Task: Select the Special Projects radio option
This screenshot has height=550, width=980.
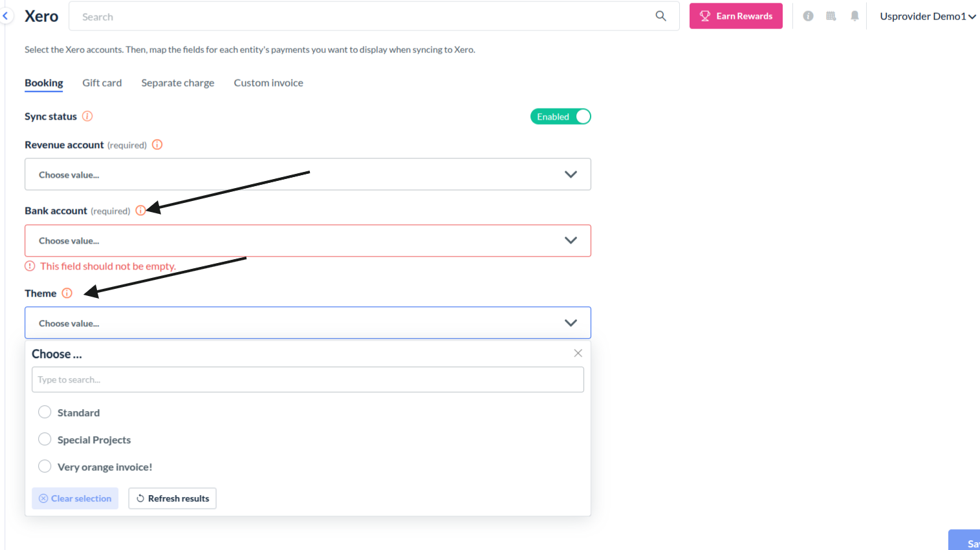Action: (45, 439)
